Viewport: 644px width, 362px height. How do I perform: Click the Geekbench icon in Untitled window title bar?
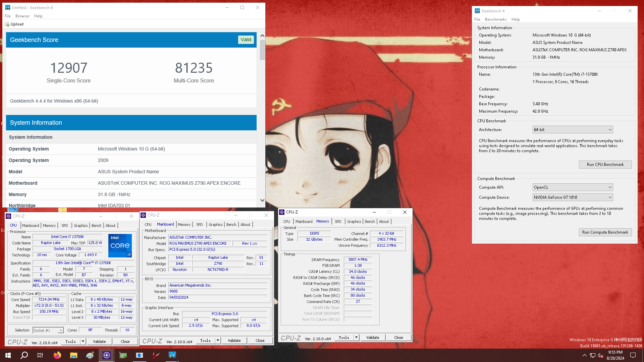(8, 7)
